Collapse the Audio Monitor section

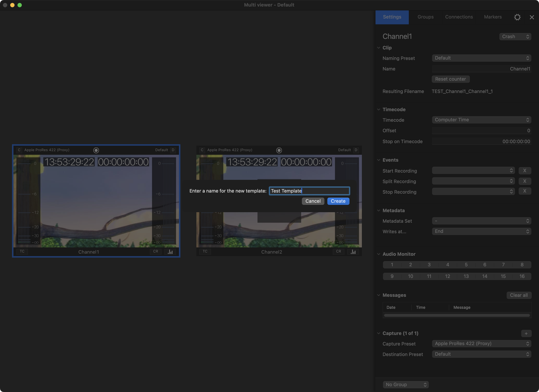pyautogui.click(x=379, y=254)
